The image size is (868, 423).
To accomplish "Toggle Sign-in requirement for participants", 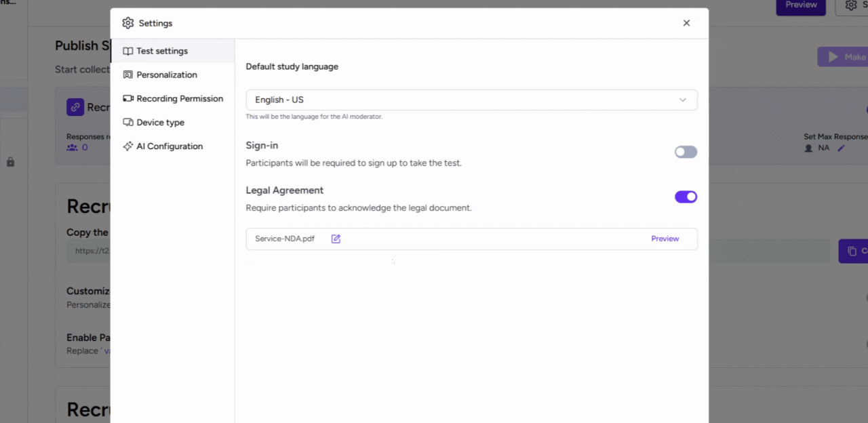I will (685, 152).
